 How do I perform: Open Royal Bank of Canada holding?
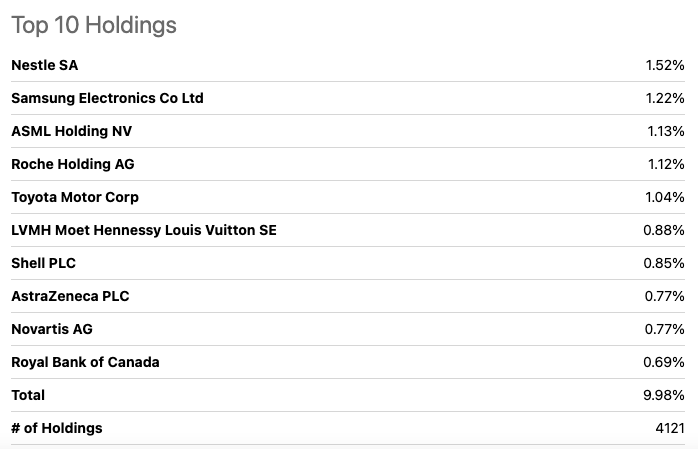[85, 362]
